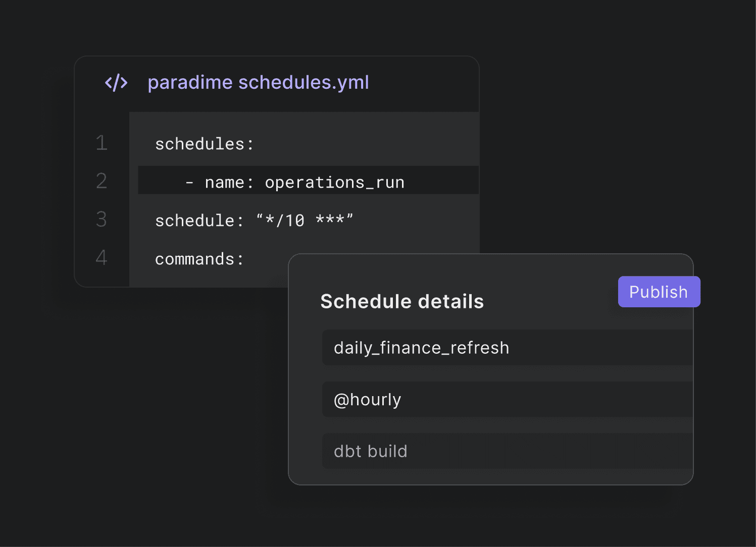This screenshot has height=547, width=756.
Task: Click the operations_run value
Action: (334, 183)
